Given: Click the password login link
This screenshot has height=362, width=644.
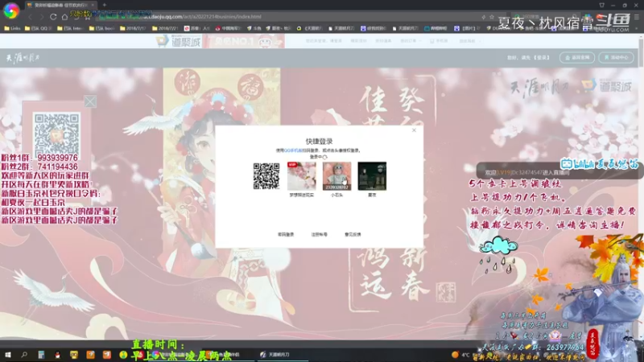Looking at the screenshot, I should click(286, 234).
